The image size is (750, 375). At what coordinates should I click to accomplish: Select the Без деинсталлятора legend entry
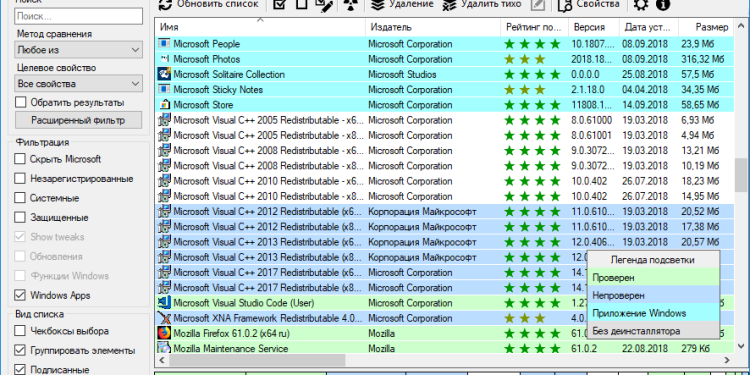pyautogui.click(x=653, y=331)
